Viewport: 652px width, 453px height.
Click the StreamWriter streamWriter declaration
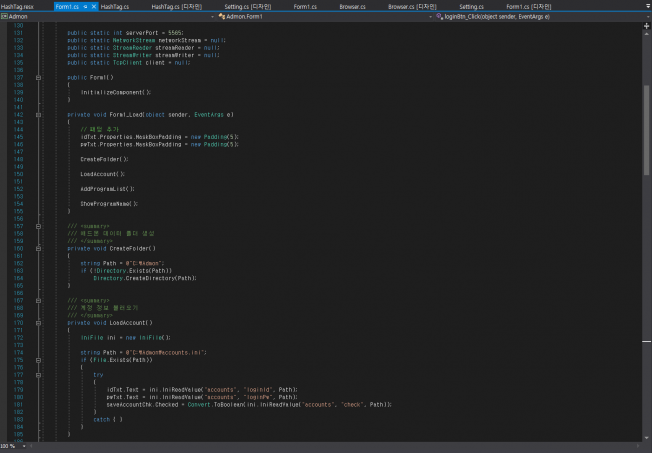click(143, 55)
